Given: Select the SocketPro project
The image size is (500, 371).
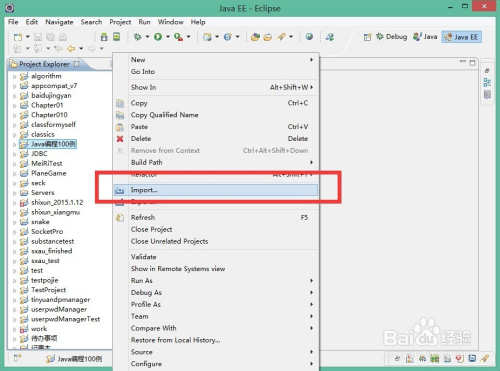Looking at the screenshot, I should [47, 232].
